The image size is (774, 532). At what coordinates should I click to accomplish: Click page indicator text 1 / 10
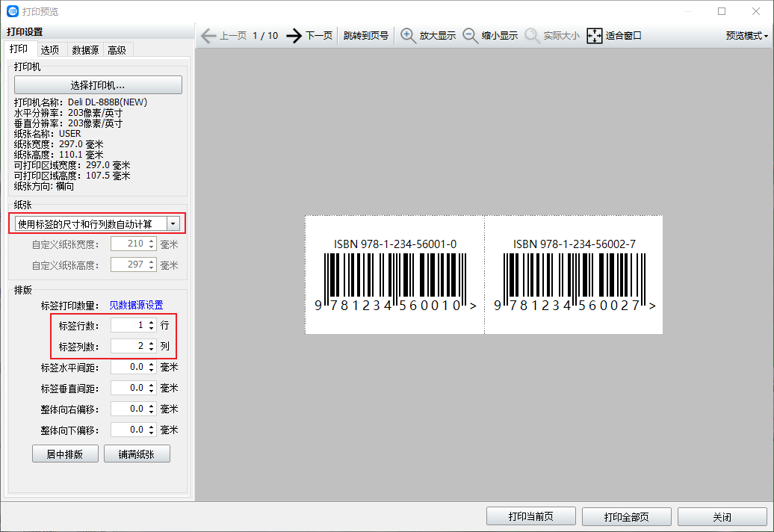point(265,36)
